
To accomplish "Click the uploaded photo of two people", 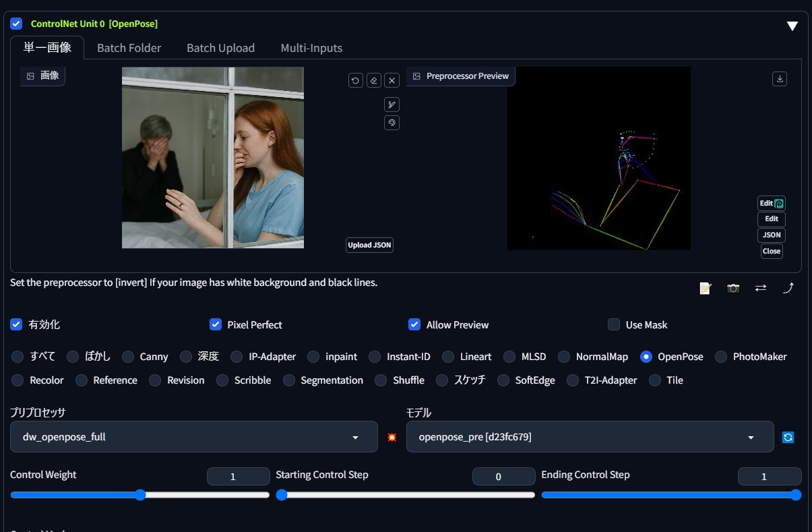I will pyautogui.click(x=213, y=158).
